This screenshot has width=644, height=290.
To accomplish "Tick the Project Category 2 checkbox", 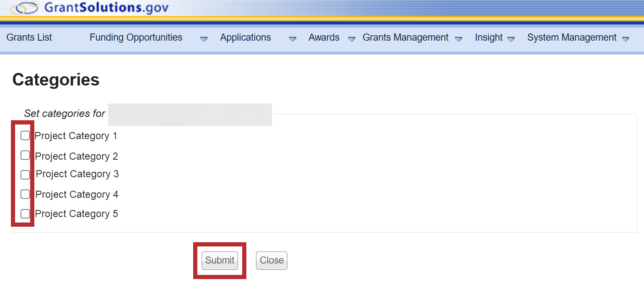I will click(x=25, y=155).
